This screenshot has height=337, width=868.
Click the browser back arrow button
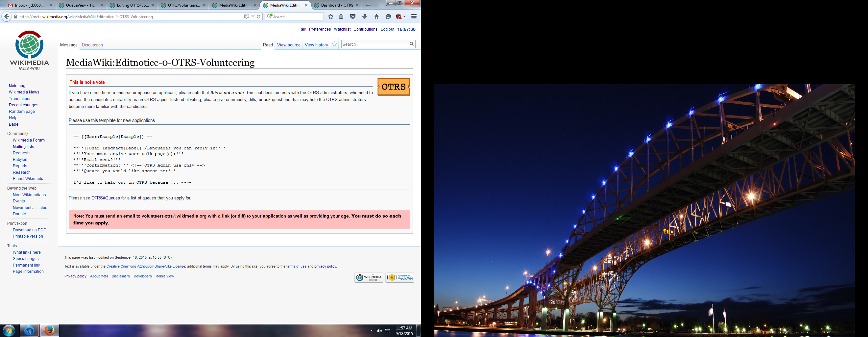pyautogui.click(x=6, y=16)
